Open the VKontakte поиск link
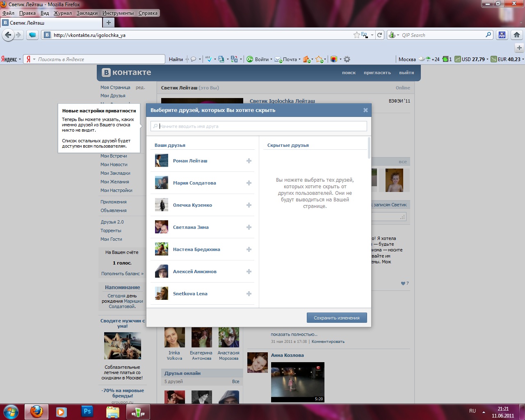This screenshot has width=525, height=420. click(349, 73)
